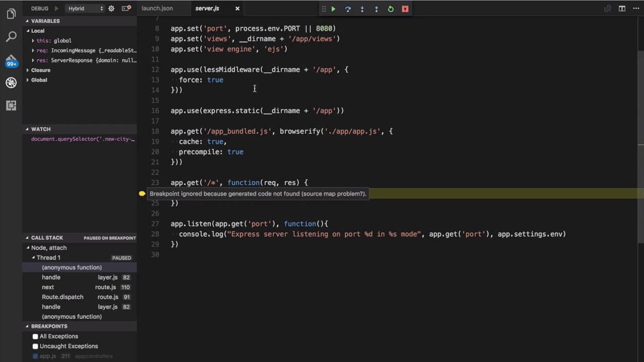Open the Extensions view icon
Image resolution: width=644 pixels, height=362 pixels.
(11, 106)
